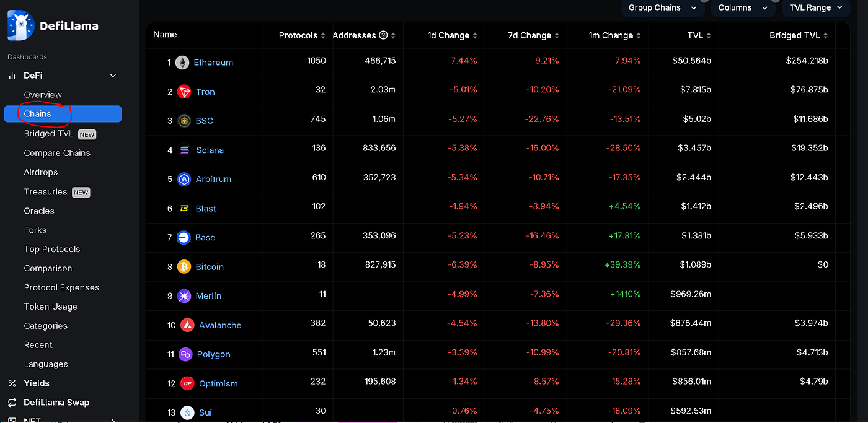Click the Polygon chain icon

click(185, 354)
